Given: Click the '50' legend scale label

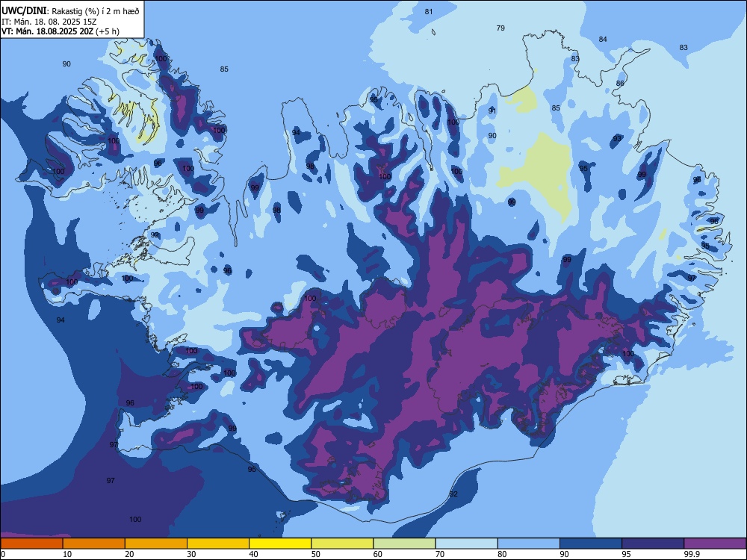Looking at the screenshot, I should point(316,554).
